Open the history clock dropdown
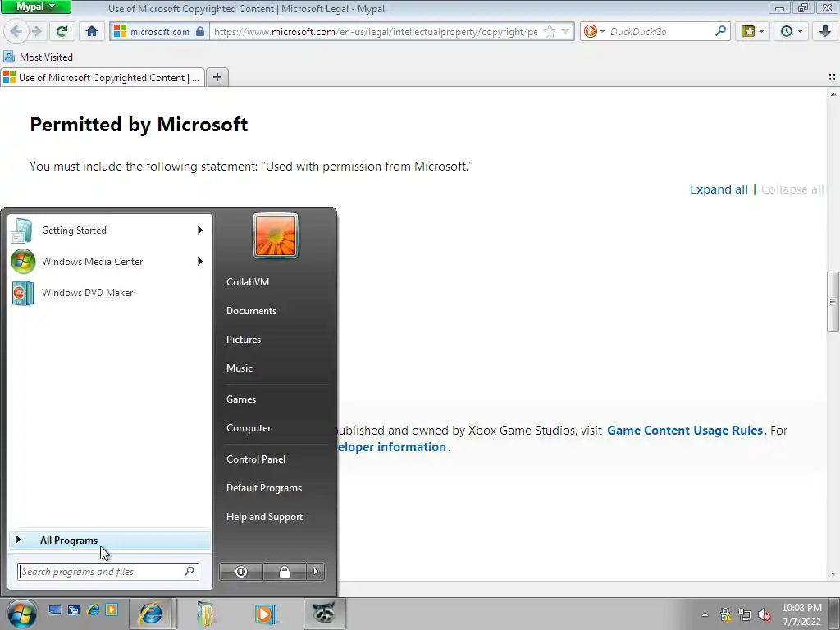840x630 pixels. click(792, 32)
